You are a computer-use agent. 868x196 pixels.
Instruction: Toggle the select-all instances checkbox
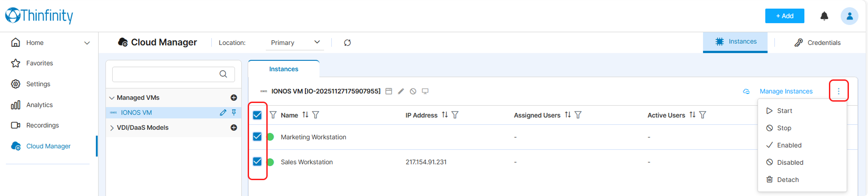point(257,115)
